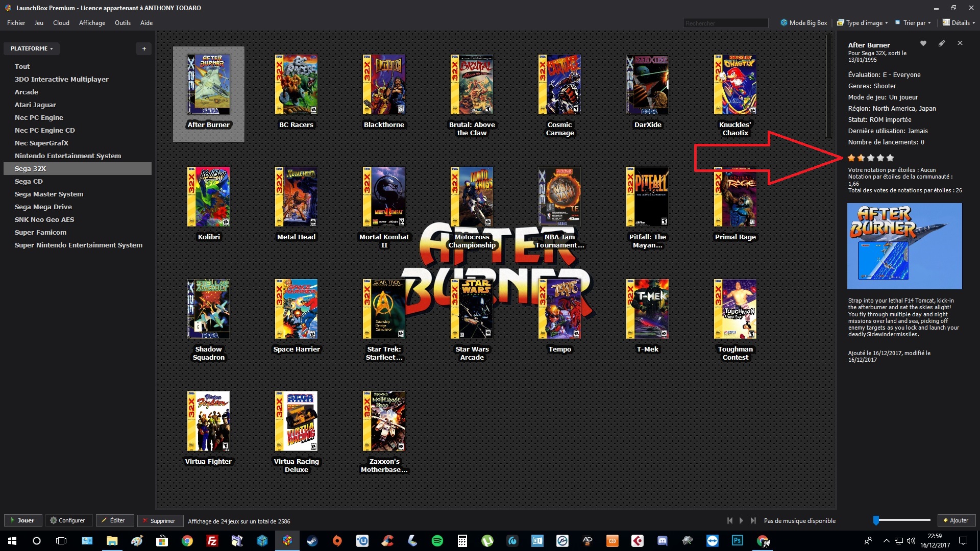Click the Éditer button
Viewport: 980px width, 551px height.
pos(114,520)
